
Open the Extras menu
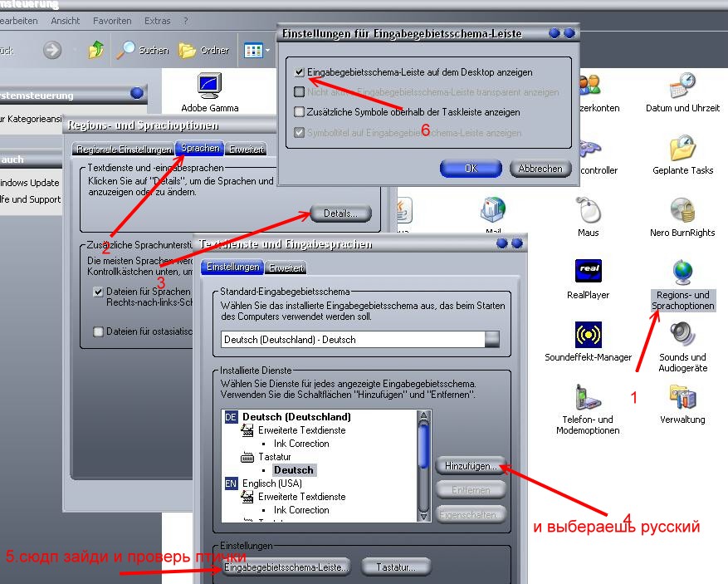(158, 21)
